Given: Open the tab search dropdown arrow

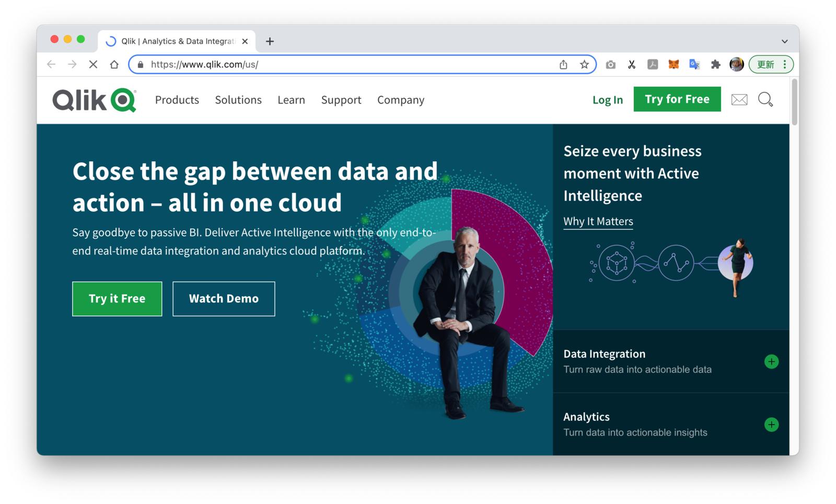Looking at the screenshot, I should click(x=784, y=41).
